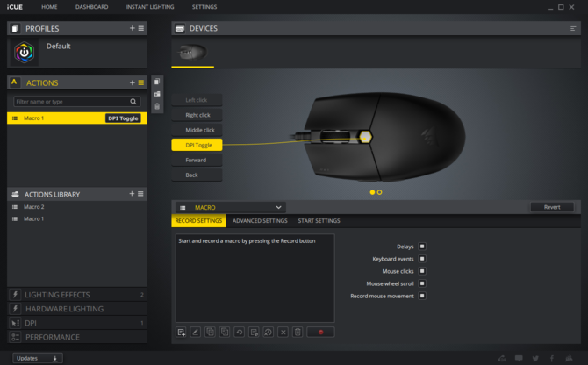588x365 pixels.
Task: Select the Middle click mouse button
Action: click(197, 130)
